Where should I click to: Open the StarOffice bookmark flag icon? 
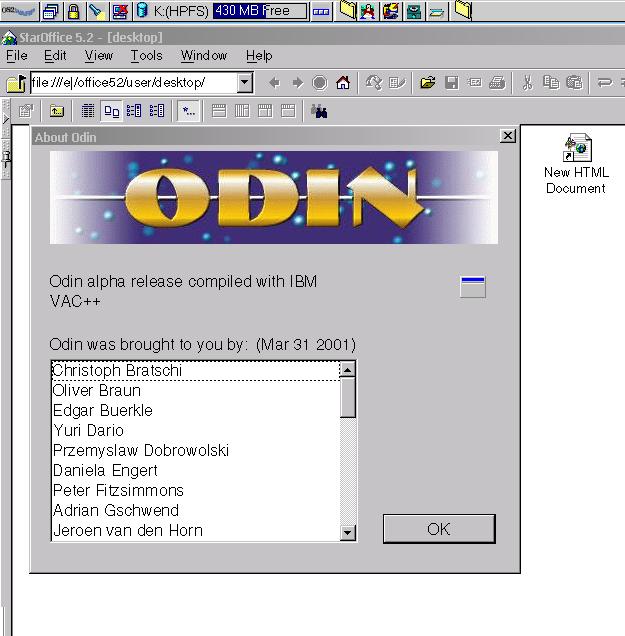(x=16, y=83)
